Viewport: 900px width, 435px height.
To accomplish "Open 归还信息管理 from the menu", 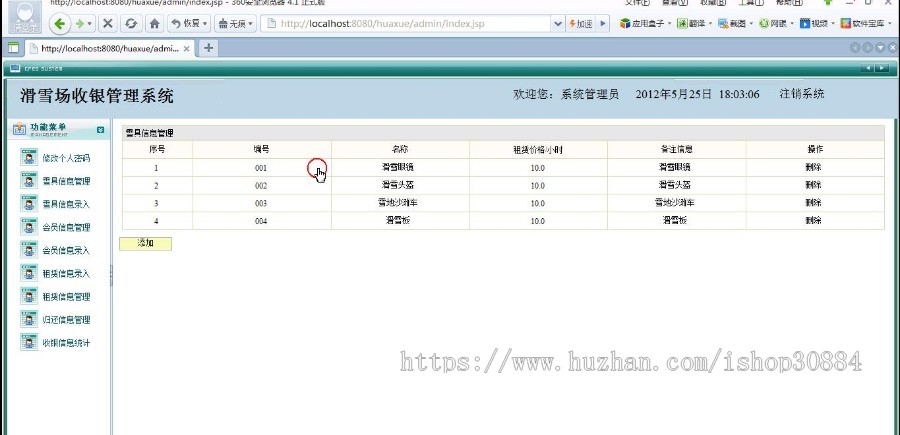I will 66,320.
